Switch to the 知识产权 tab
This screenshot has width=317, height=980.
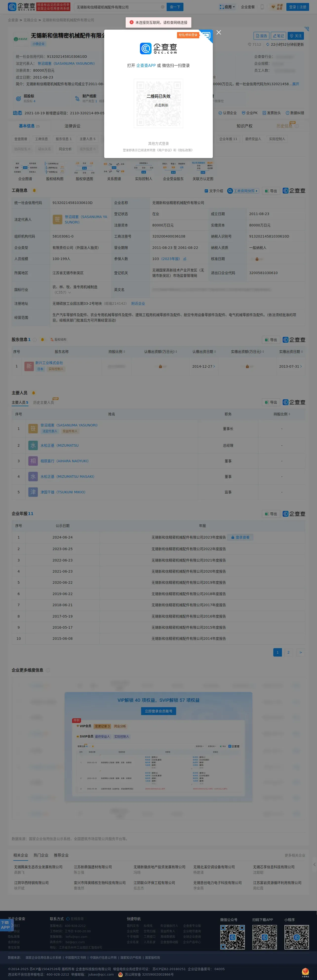[x=244, y=126]
